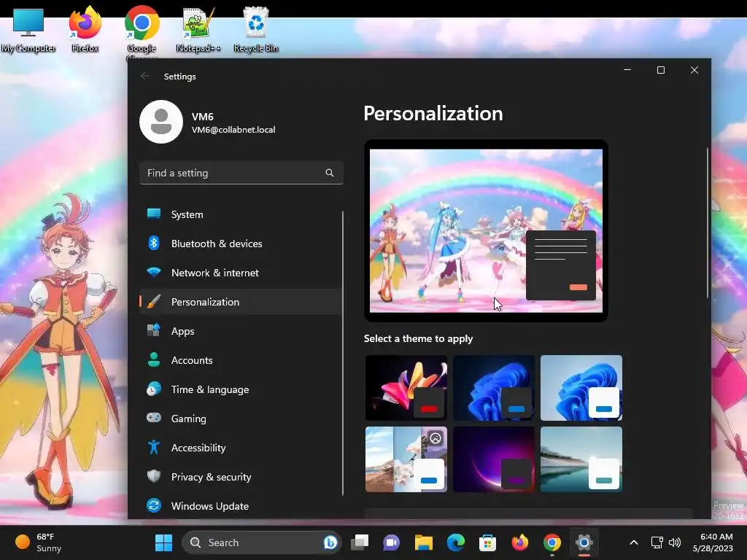Click the Accessibility figure icon

click(x=153, y=447)
